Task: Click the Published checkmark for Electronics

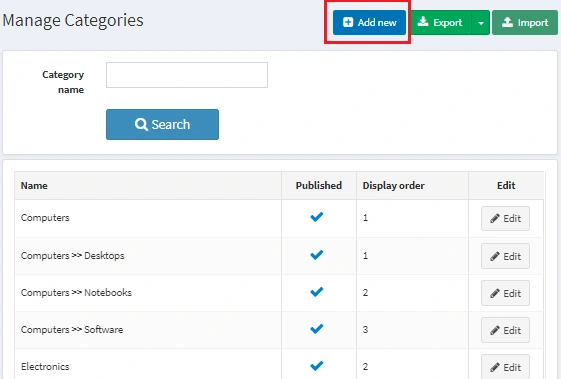Action: [x=317, y=366]
